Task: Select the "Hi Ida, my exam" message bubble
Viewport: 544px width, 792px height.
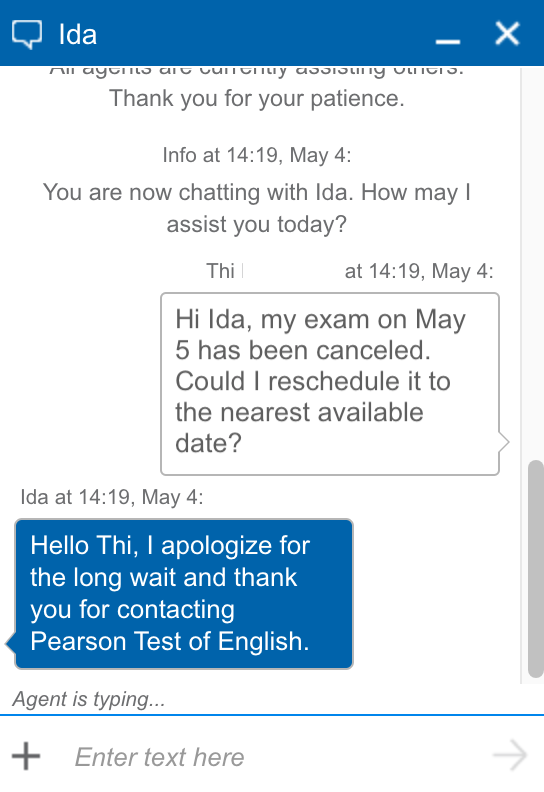Action: pyautogui.click(x=330, y=384)
